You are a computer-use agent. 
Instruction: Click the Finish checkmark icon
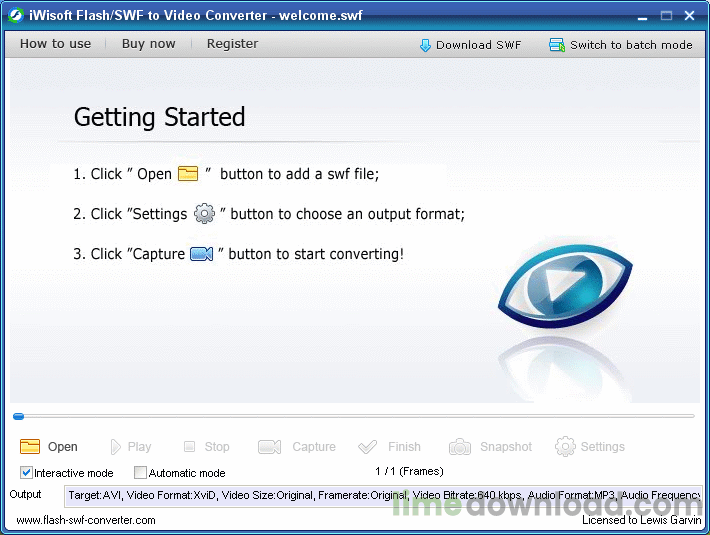[x=367, y=447]
